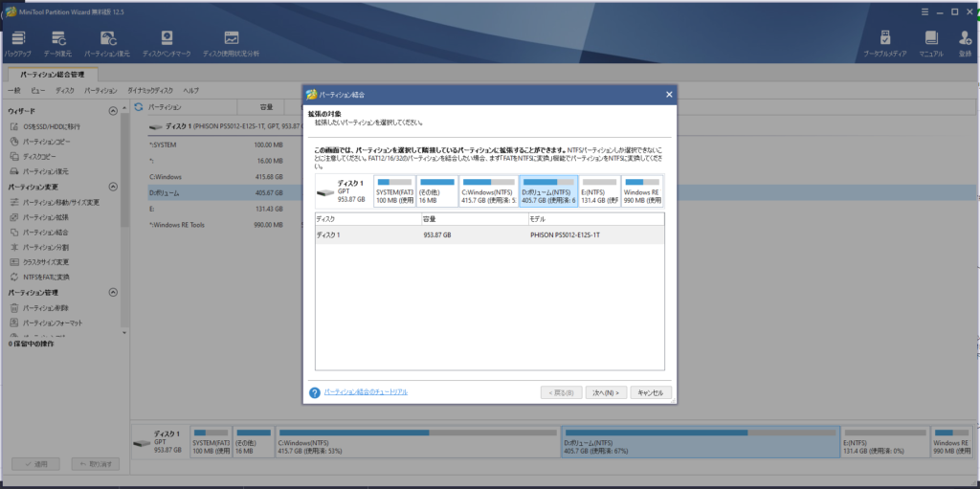Launch データ復元 from the top toolbar
Image resolution: width=980 pixels, height=489 pixels.
[x=57, y=44]
